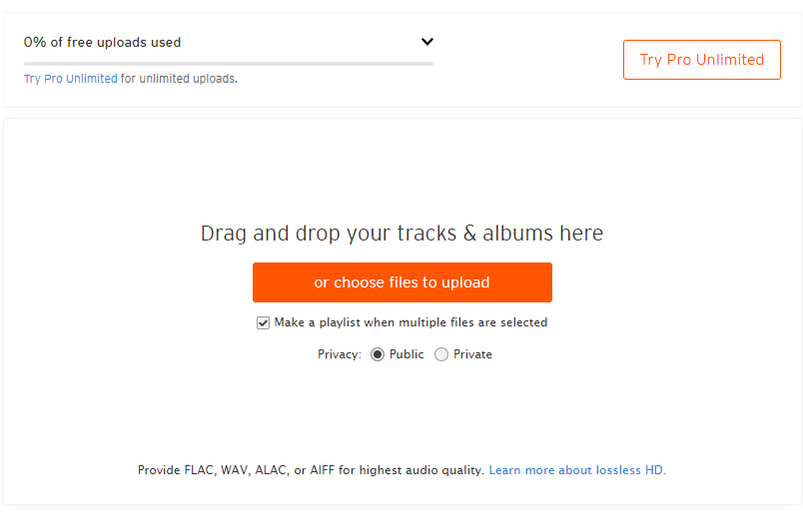Image resolution: width=803 pixels, height=516 pixels.
Task: Select the Public privacy radio button
Action: click(377, 355)
